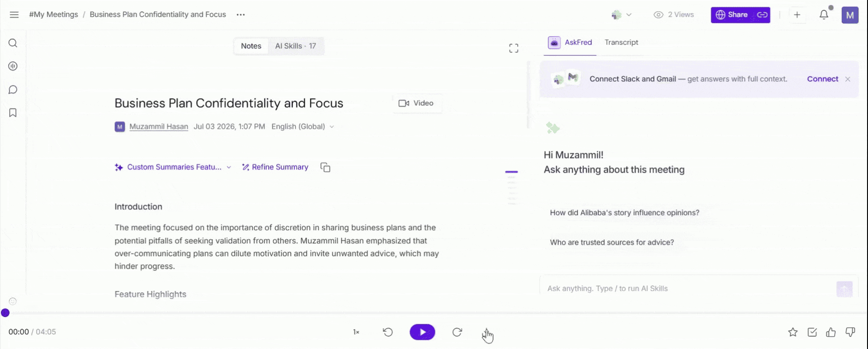Open the comments bubble icon in sidebar
The height and width of the screenshot is (349, 868).
13,90
